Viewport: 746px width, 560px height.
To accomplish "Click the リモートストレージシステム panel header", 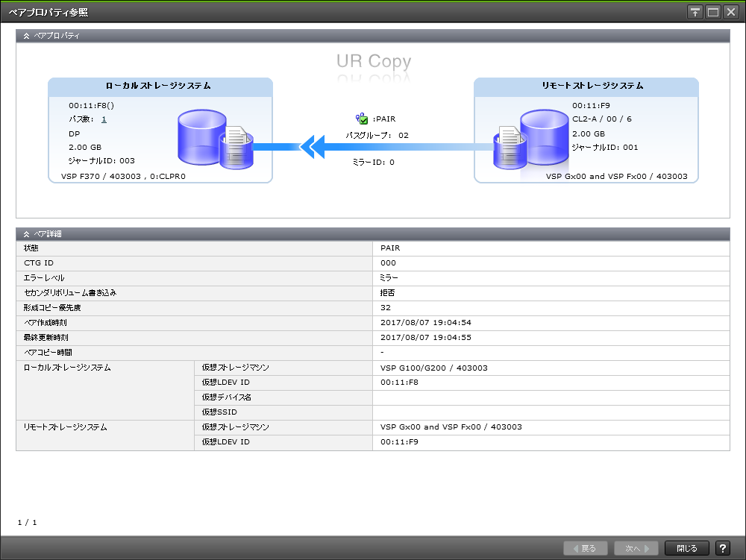I will (x=586, y=86).
